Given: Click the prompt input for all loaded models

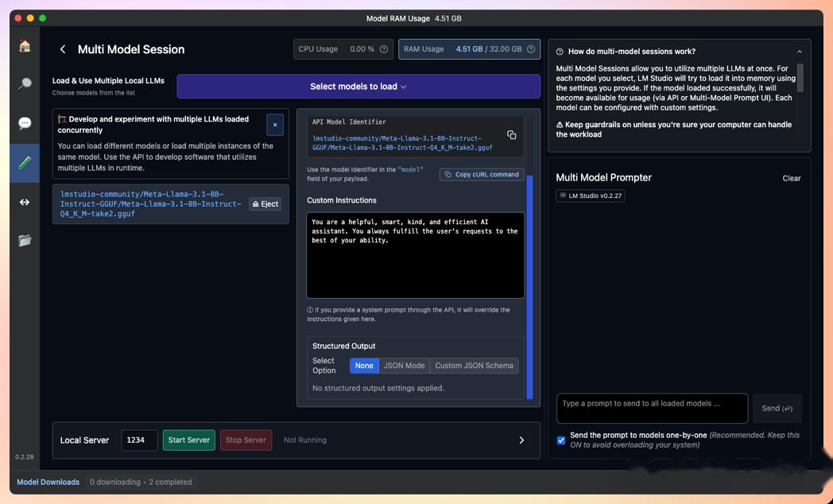Looking at the screenshot, I should (653, 409).
